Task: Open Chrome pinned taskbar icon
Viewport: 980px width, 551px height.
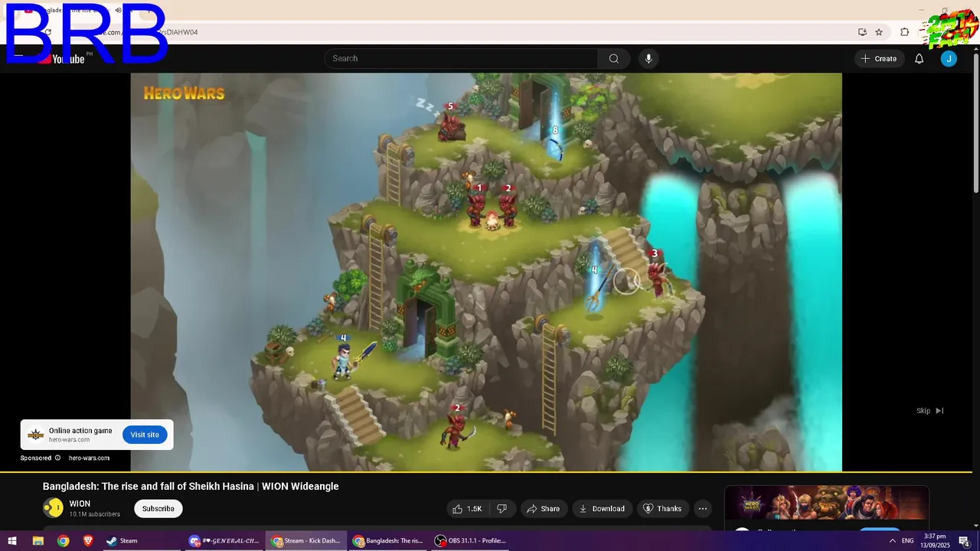Action: click(63, 541)
